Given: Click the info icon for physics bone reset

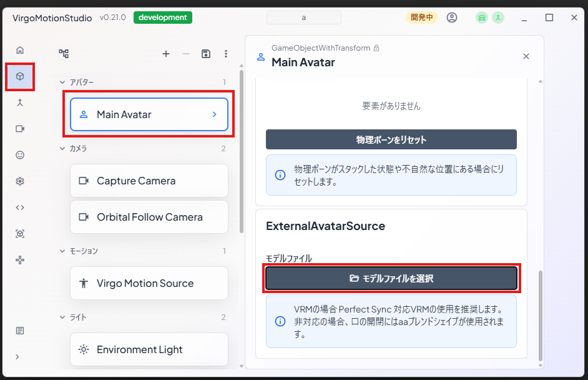Looking at the screenshot, I should tap(280, 175).
